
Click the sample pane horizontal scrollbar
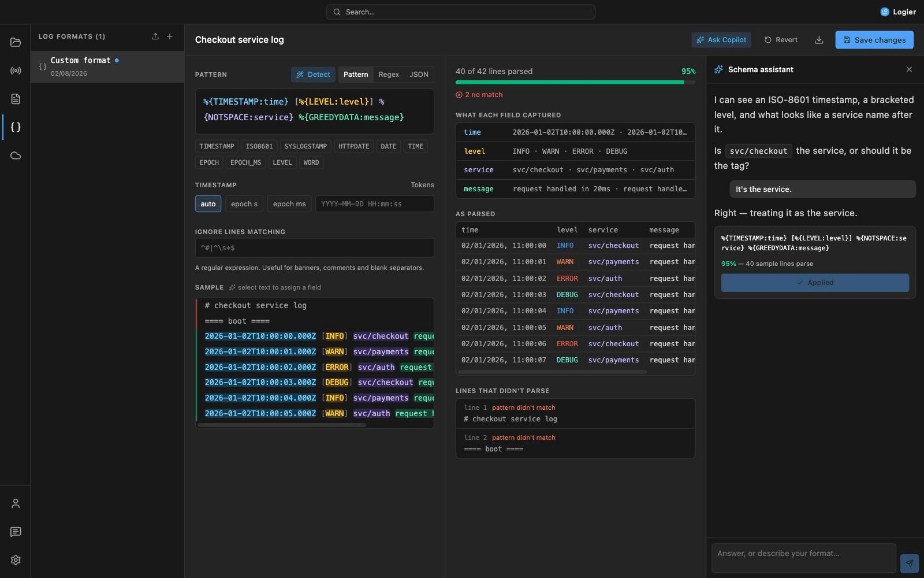coord(282,425)
